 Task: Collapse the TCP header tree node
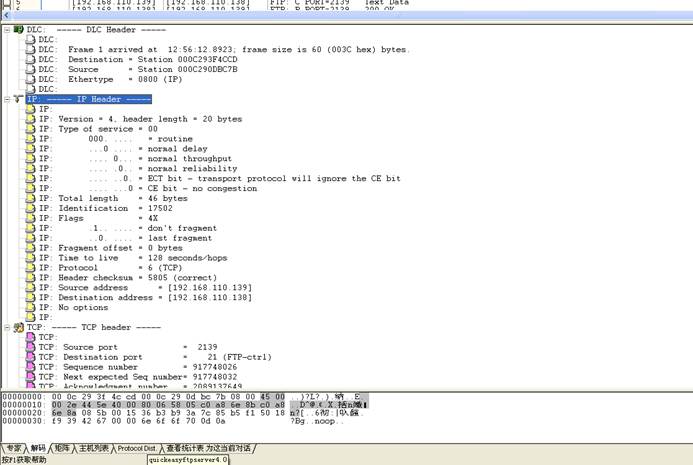(x=7, y=328)
